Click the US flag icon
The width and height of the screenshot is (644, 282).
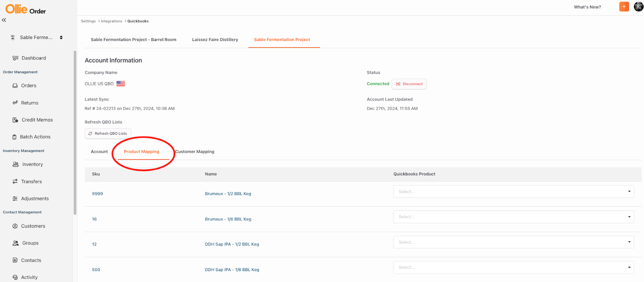(x=121, y=84)
